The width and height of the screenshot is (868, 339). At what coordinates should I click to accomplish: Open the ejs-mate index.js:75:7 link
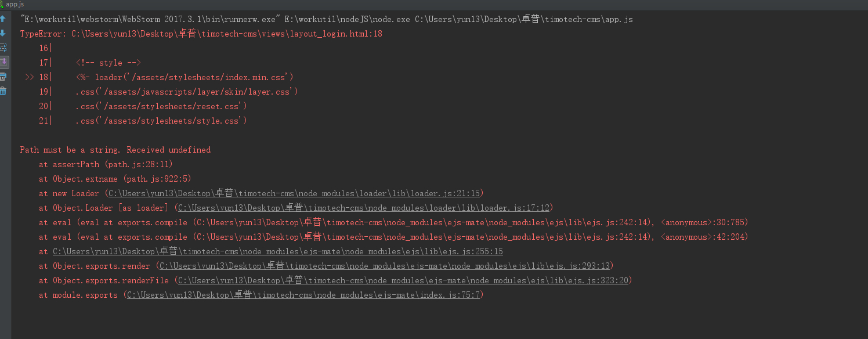(303, 295)
